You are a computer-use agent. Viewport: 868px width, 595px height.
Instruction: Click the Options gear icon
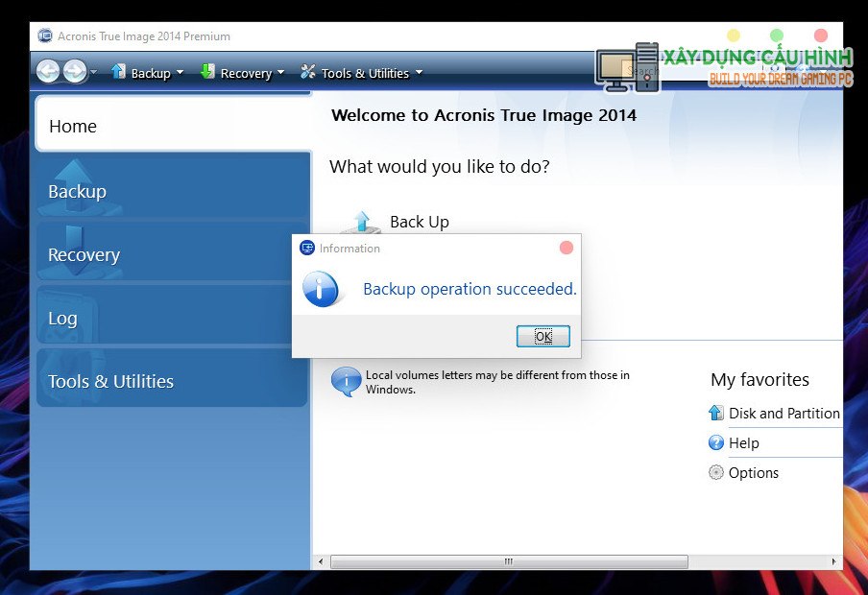(716, 472)
